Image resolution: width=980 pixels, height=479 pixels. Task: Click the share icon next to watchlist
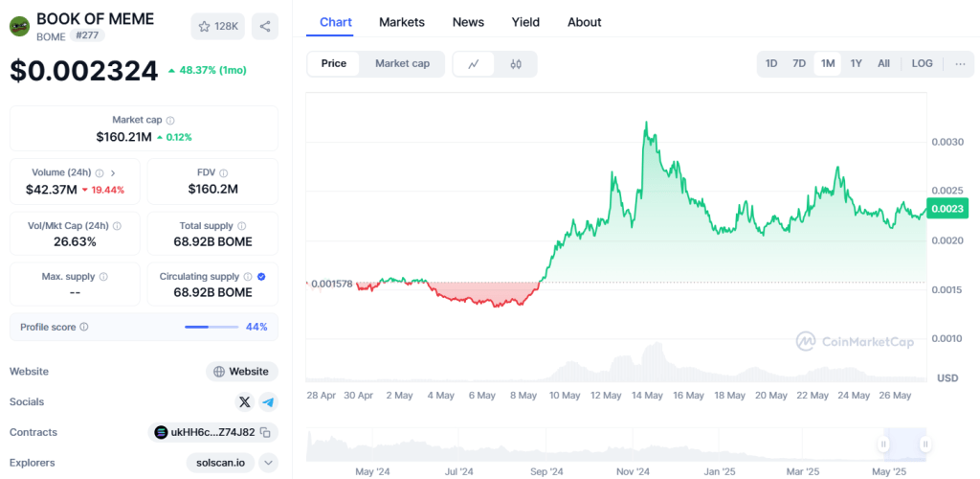[x=265, y=26]
